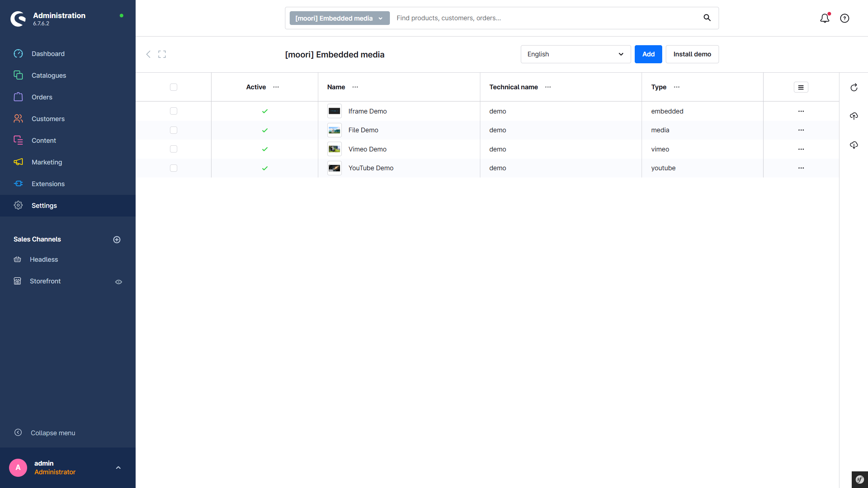Click the refresh list icon
Viewport: 868px width, 488px height.
tap(854, 87)
